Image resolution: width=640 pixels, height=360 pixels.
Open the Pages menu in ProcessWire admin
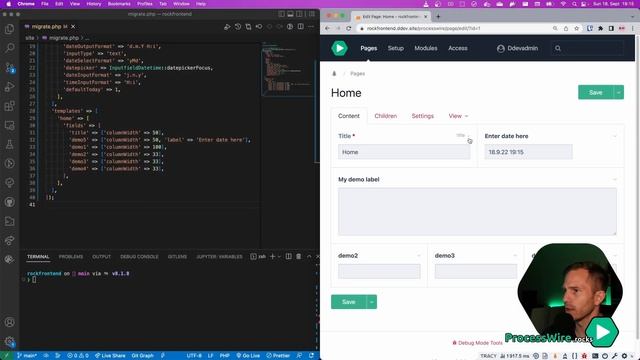[x=369, y=48]
